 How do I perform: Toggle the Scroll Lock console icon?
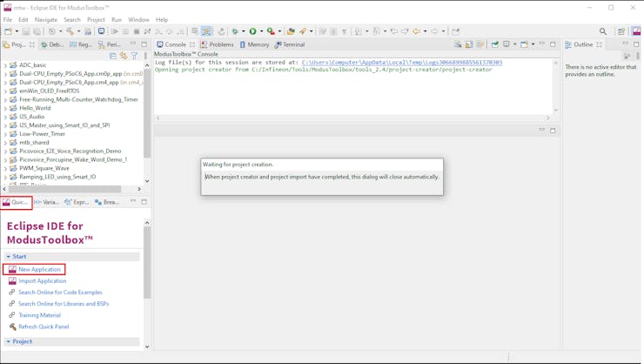469,44
